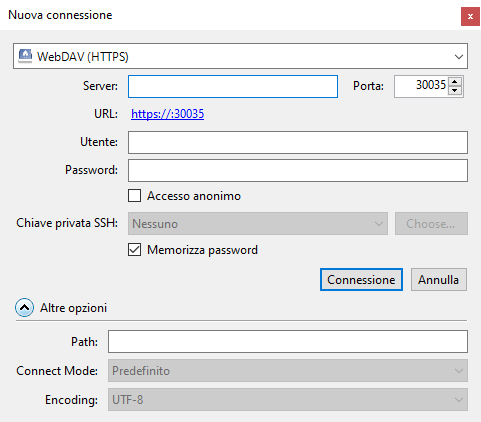Image resolution: width=481 pixels, height=422 pixels.
Task: Collapse the Altre opzioni section
Action: (x=24, y=308)
